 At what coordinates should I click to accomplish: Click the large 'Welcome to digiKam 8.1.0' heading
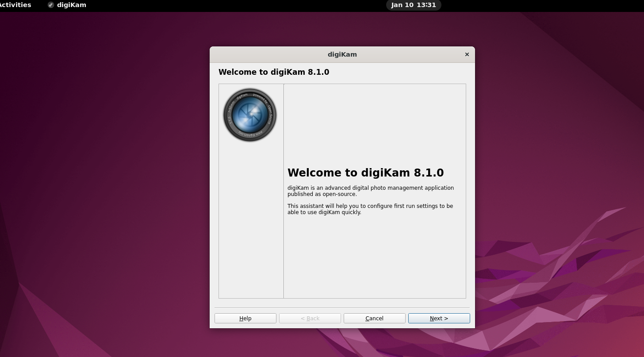click(x=365, y=173)
